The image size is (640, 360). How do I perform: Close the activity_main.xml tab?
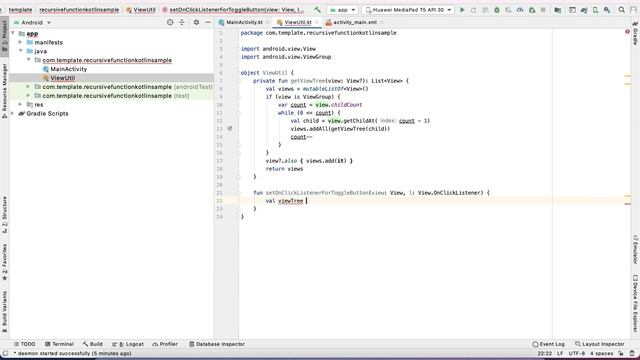[x=382, y=22]
